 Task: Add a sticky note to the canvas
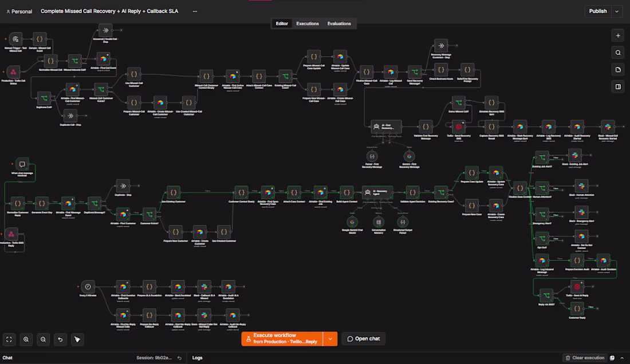(618, 70)
